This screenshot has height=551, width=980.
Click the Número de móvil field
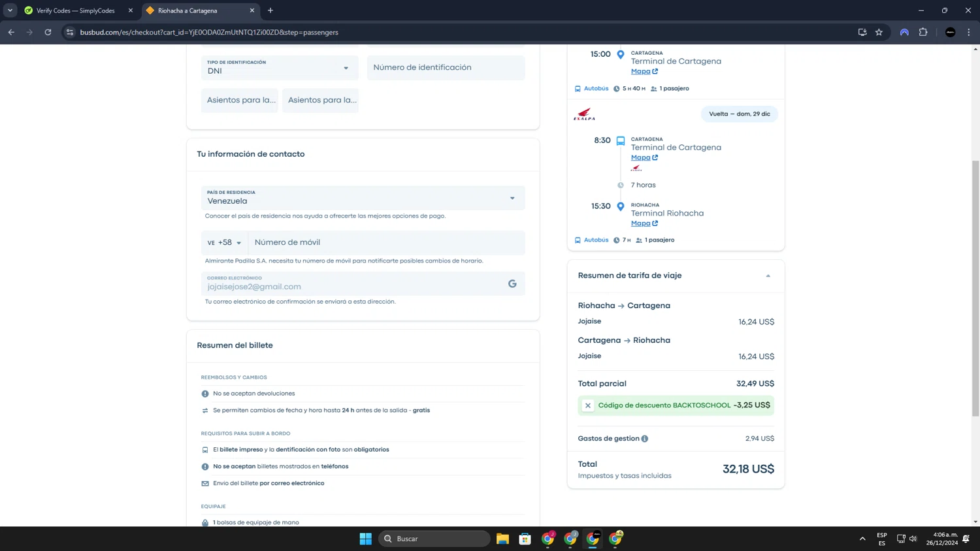(385, 242)
